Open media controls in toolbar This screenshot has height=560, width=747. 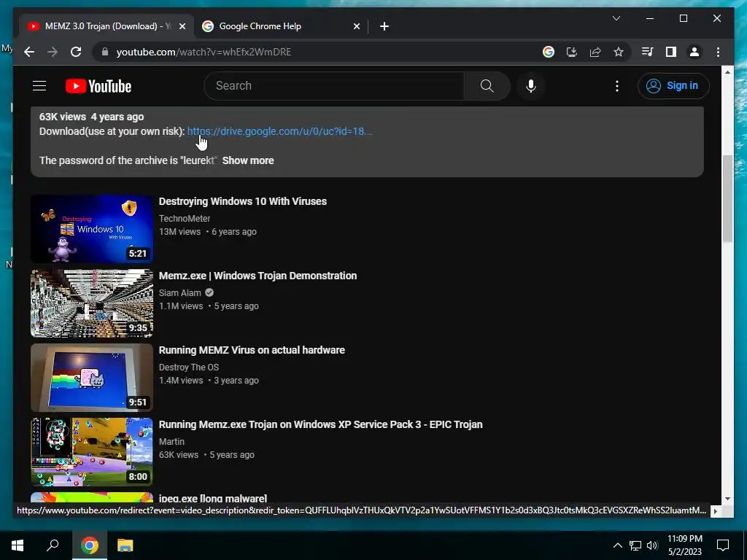[648, 52]
